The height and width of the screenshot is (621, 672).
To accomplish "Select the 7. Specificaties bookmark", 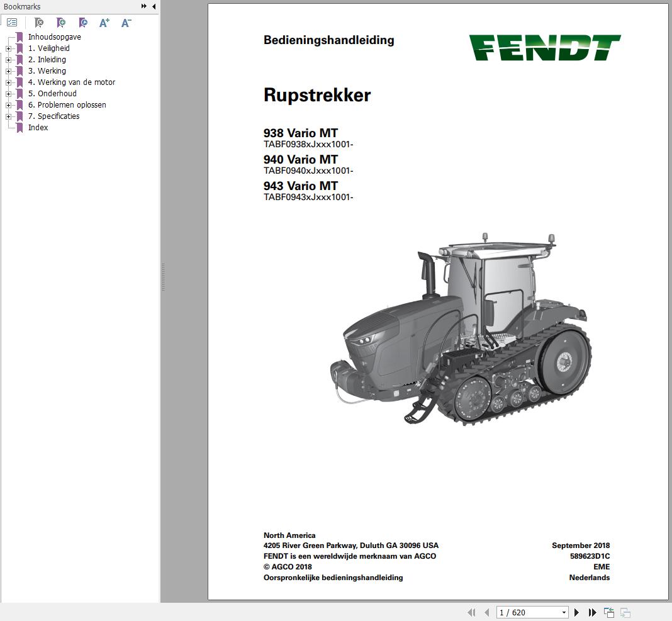I will (53, 116).
